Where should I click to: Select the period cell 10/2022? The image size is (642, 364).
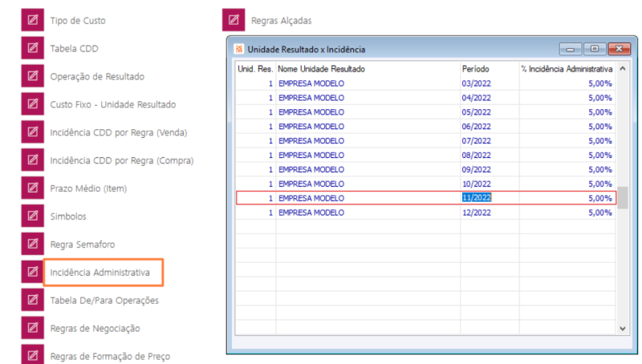[x=476, y=184]
